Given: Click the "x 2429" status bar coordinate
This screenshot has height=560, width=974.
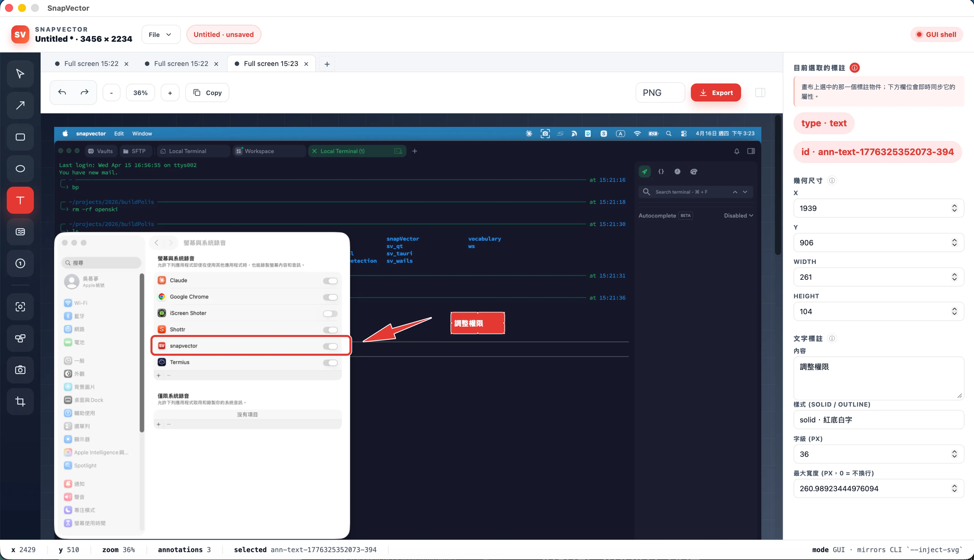Looking at the screenshot, I should [23, 550].
